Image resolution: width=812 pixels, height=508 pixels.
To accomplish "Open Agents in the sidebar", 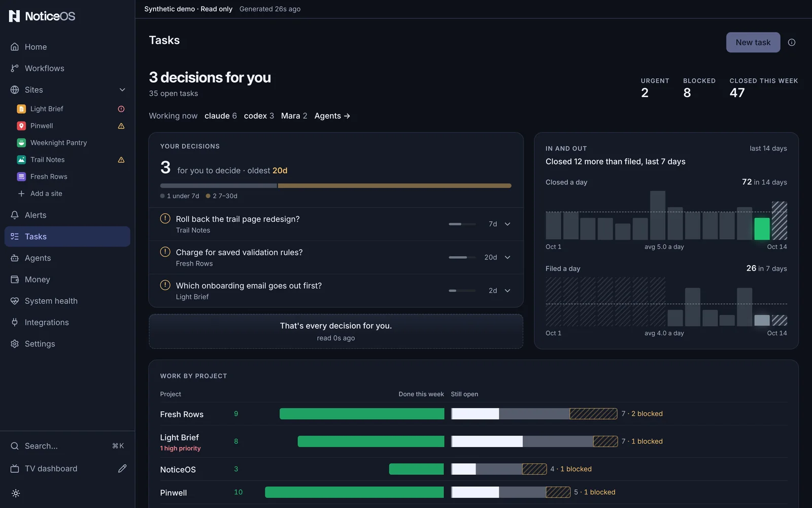I will pyautogui.click(x=67, y=258).
